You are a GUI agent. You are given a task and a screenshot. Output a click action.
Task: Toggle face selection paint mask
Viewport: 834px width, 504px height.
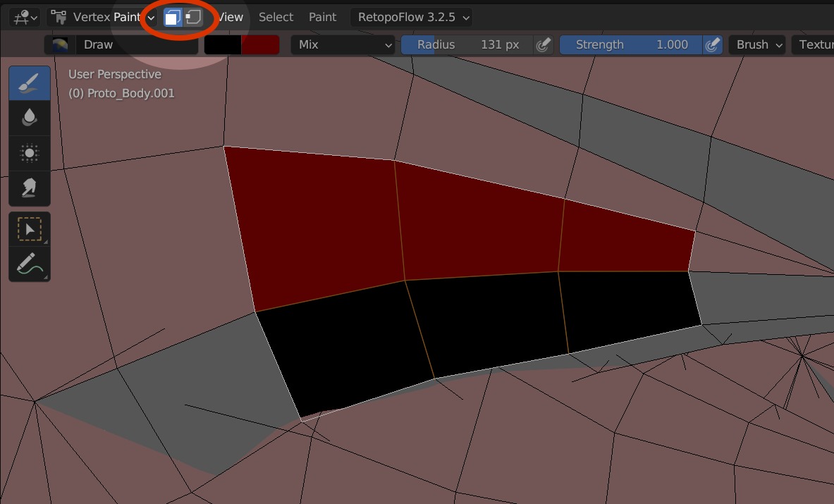point(173,17)
